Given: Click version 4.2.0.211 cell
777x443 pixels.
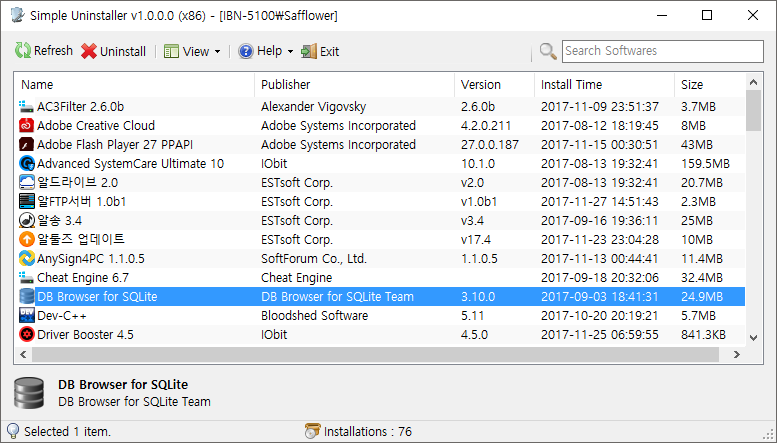Looking at the screenshot, I should [x=486, y=125].
